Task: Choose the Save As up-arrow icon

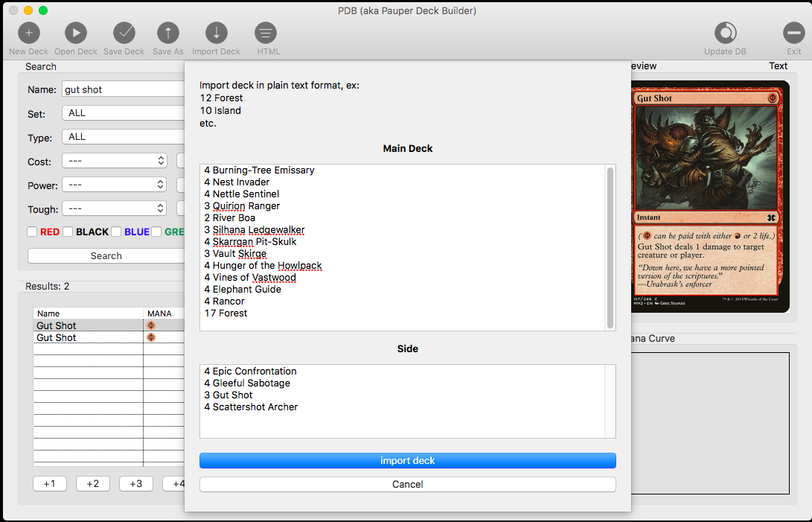Action: tap(167, 34)
